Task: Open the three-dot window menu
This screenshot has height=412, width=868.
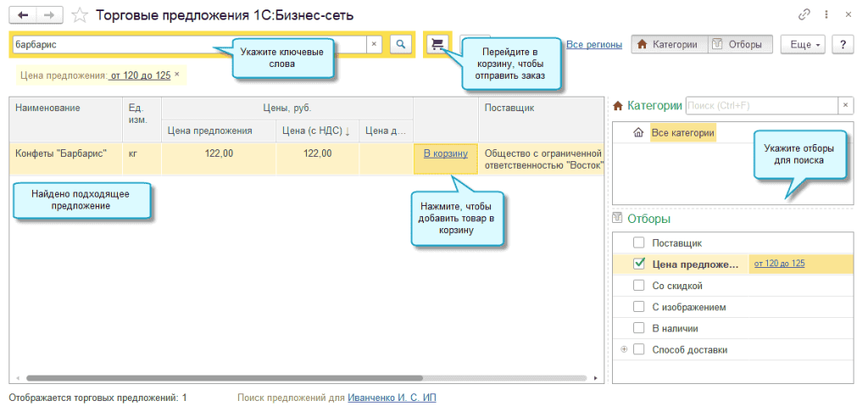Action: click(826, 15)
